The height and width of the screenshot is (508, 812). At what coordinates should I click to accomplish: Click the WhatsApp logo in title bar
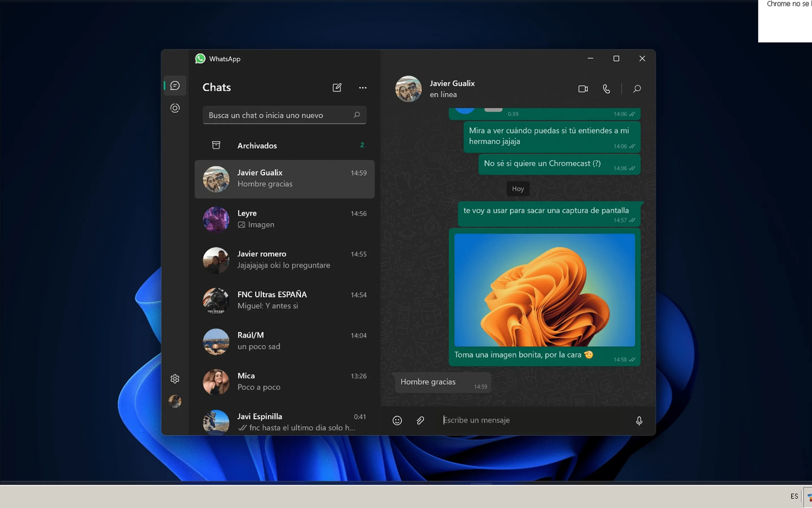point(201,58)
